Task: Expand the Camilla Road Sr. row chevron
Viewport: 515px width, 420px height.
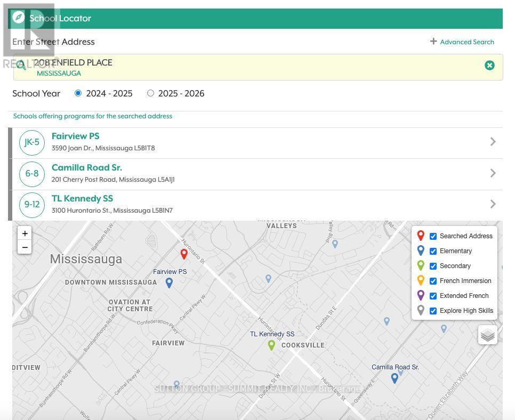Action: [493, 173]
